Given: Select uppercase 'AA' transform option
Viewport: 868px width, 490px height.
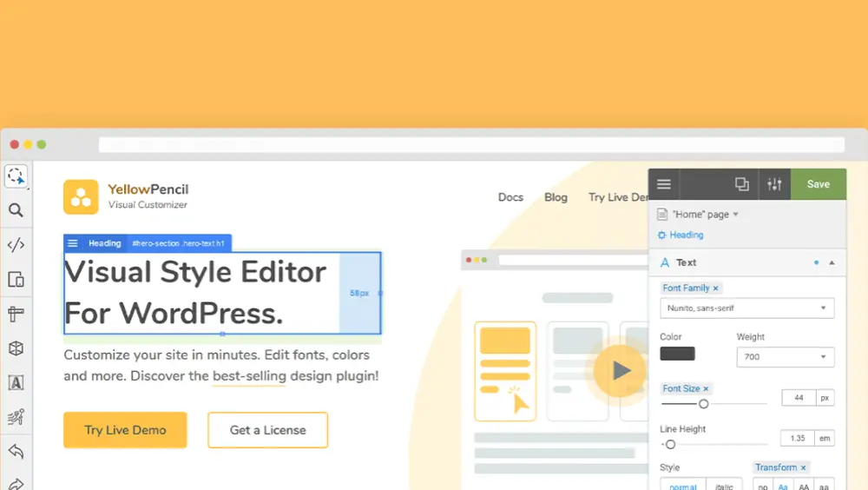Looking at the screenshot, I should pyautogui.click(x=804, y=486).
